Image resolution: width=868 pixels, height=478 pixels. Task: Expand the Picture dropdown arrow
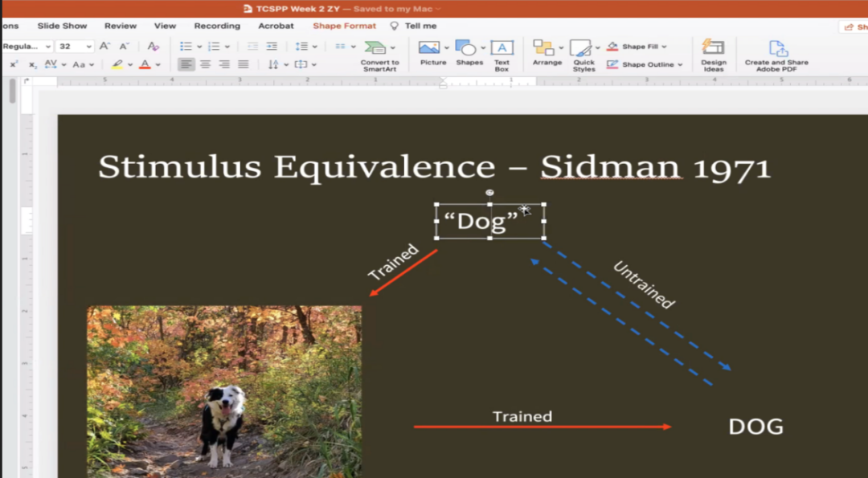coord(446,47)
